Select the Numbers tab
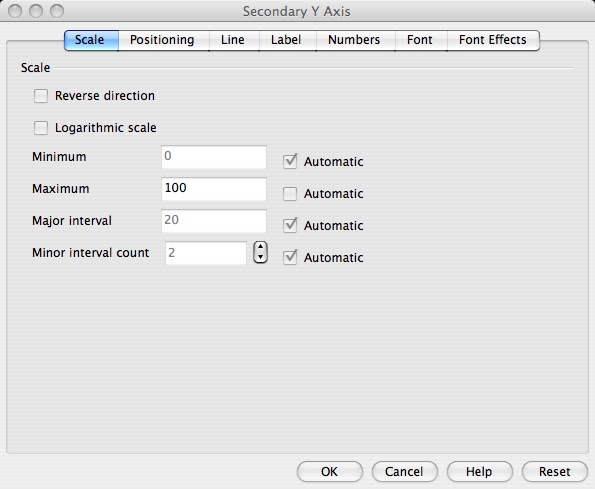The image size is (595, 489). point(354,40)
